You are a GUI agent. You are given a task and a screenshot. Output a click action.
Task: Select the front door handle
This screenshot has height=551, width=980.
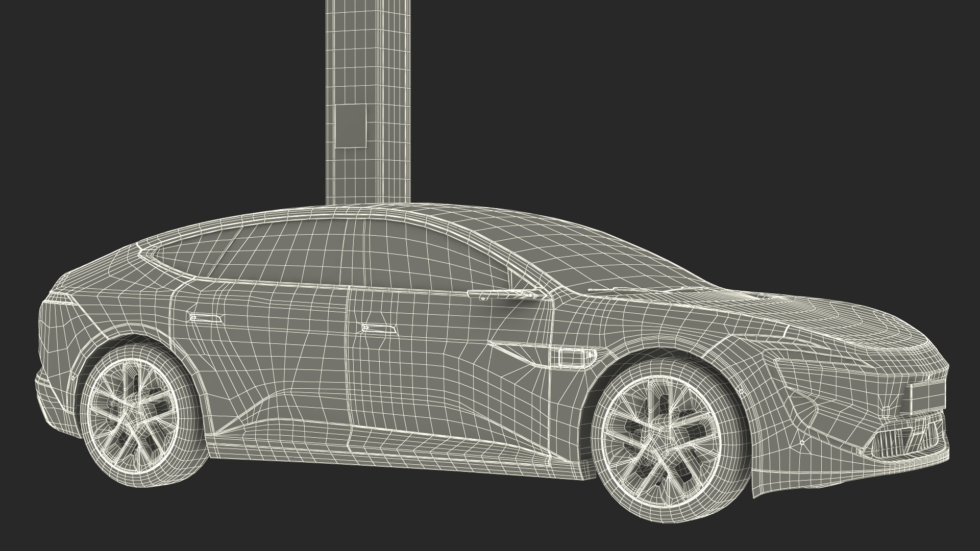pyautogui.click(x=378, y=329)
